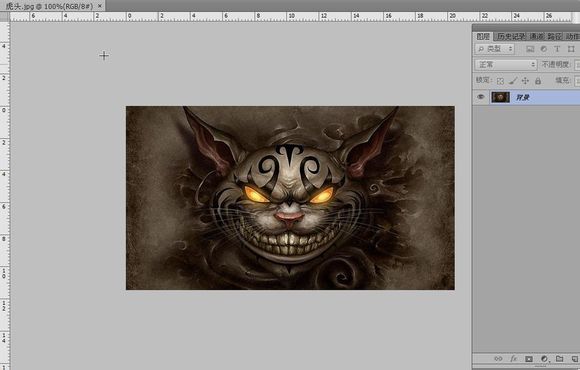Click the 背景 layer thumbnail
580x370 pixels.
[x=500, y=97]
